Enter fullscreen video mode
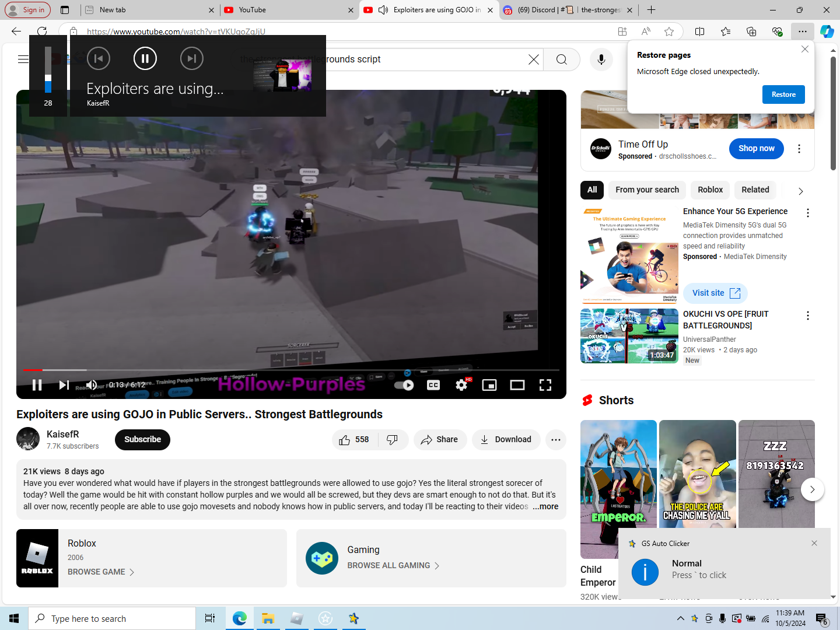Screen dimensions: 840x630 coord(545,385)
